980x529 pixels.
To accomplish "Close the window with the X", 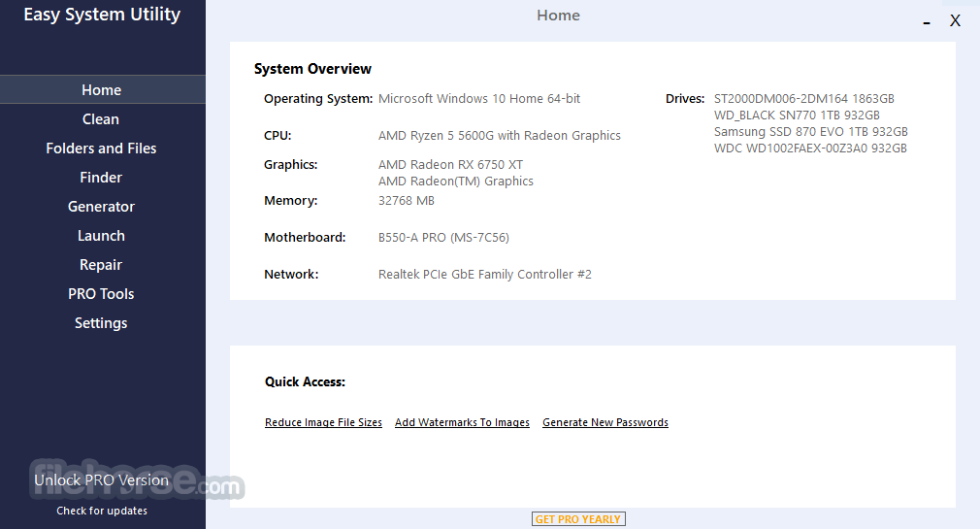I will click(x=955, y=20).
